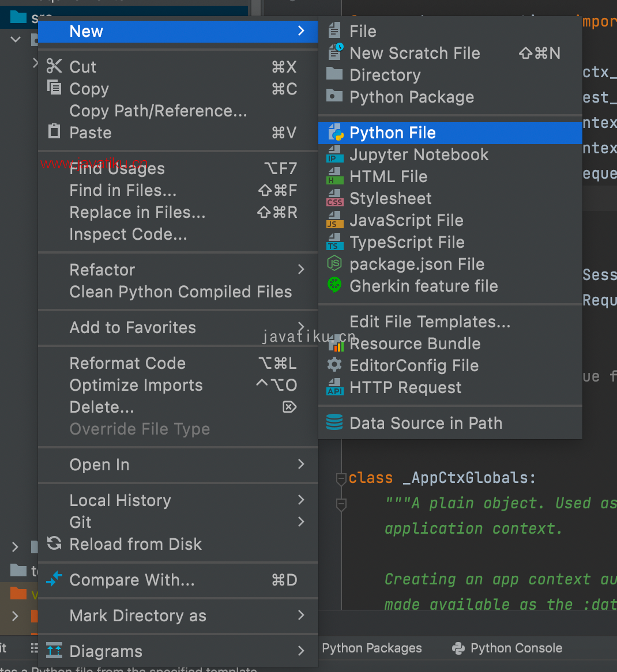This screenshot has width=617, height=672.
Task: Click the Stylesheet CSS icon
Action: (x=335, y=198)
